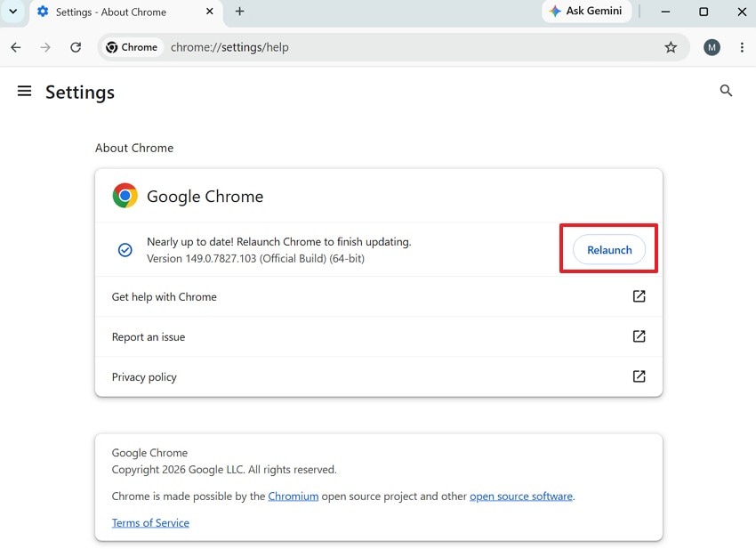This screenshot has height=549, width=756.
Task: Maximize the Chrome window
Action: [x=704, y=12]
